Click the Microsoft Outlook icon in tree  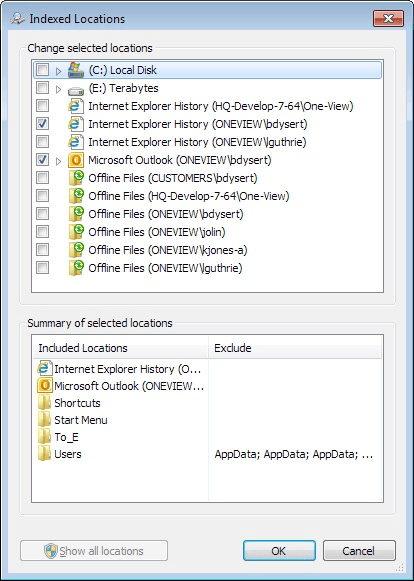[76, 160]
